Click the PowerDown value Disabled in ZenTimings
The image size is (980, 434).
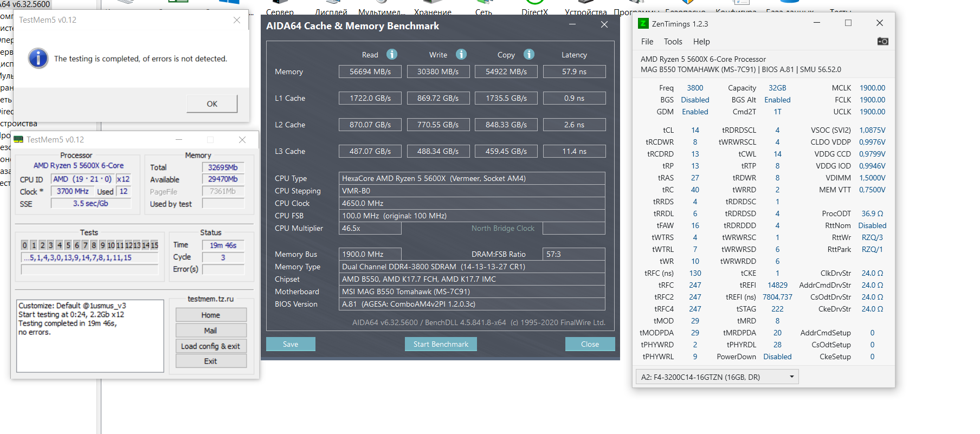click(777, 357)
